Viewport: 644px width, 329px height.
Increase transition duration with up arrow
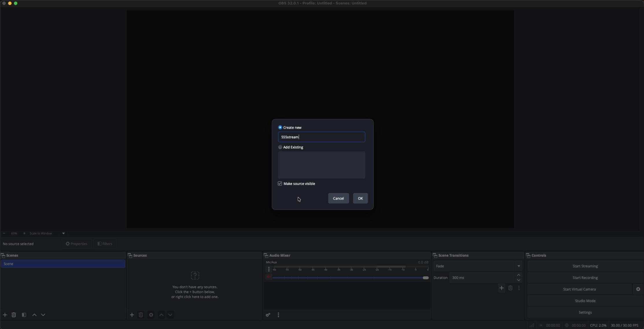click(x=518, y=275)
